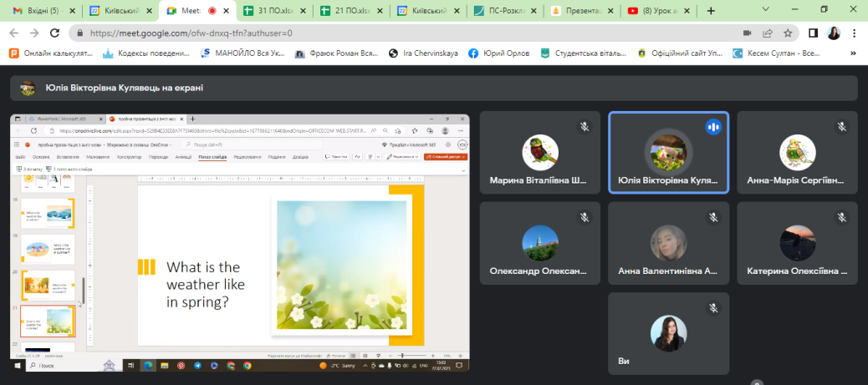868x385 pixels.
Task: Click muted mic icon on Катерина's tile
Action: pyautogui.click(x=842, y=217)
